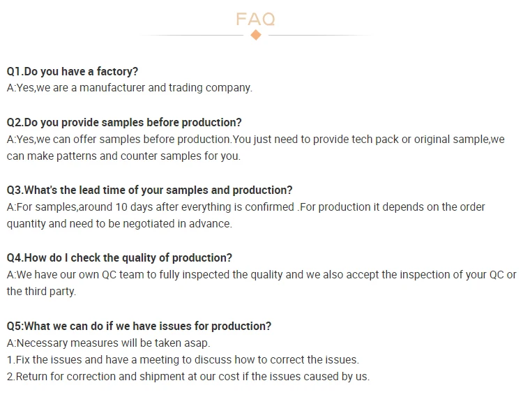The width and height of the screenshot is (523, 420).
Task: Click the line about order quantity negotiated in advance
Action: 119,224
